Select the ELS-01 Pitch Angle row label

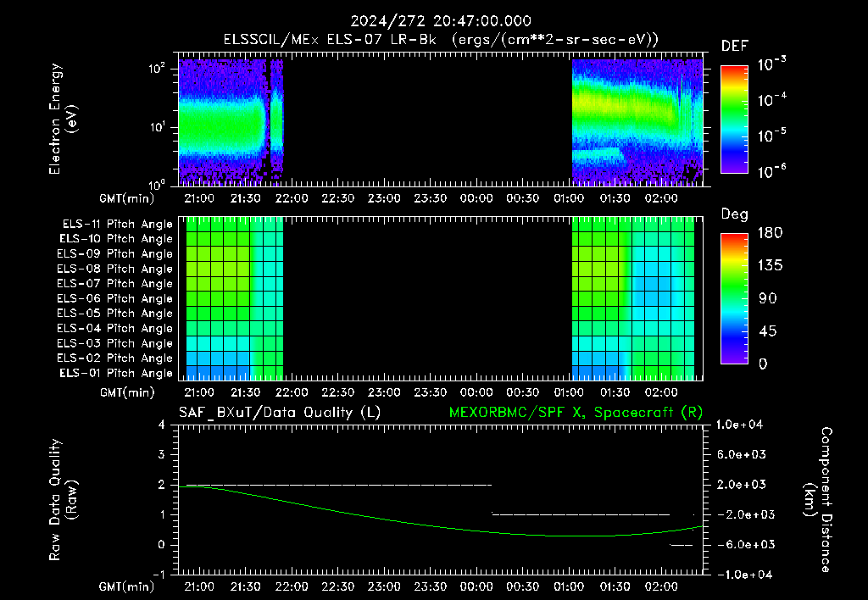[115, 373]
